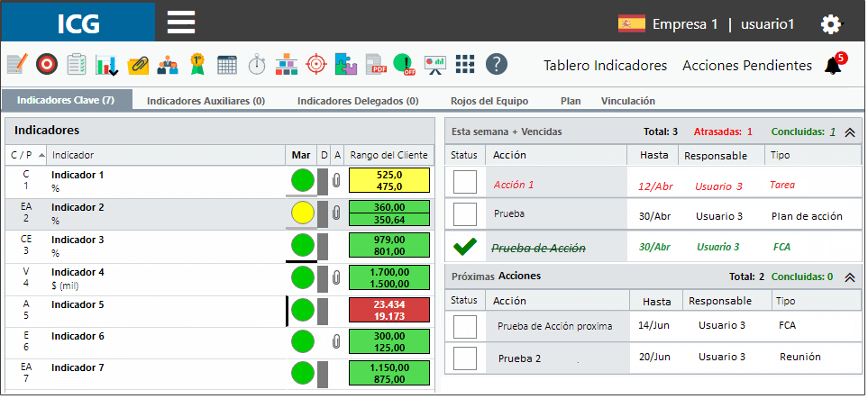Open the PDF export icon
Image resolution: width=868 pixels, height=399 pixels.
point(376,65)
